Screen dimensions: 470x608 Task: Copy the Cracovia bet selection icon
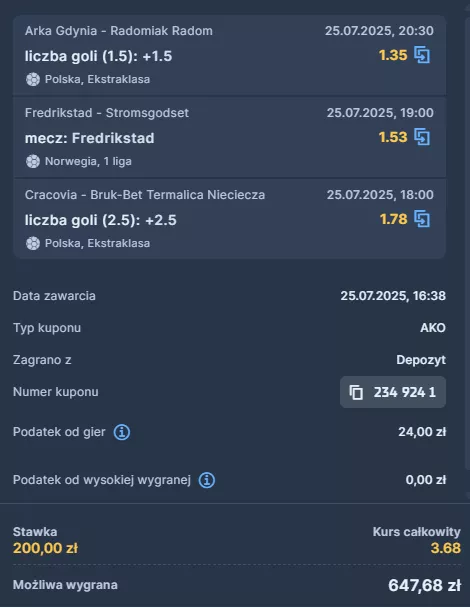click(x=422, y=219)
